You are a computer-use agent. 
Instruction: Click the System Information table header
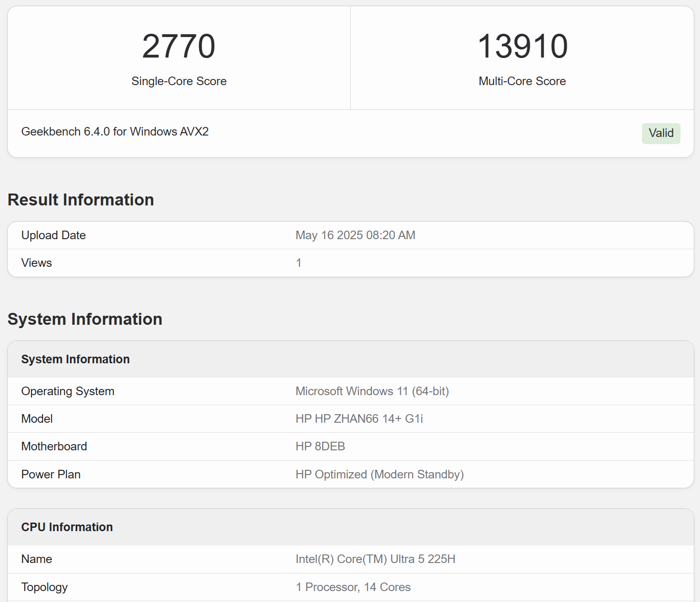click(x=75, y=359)
